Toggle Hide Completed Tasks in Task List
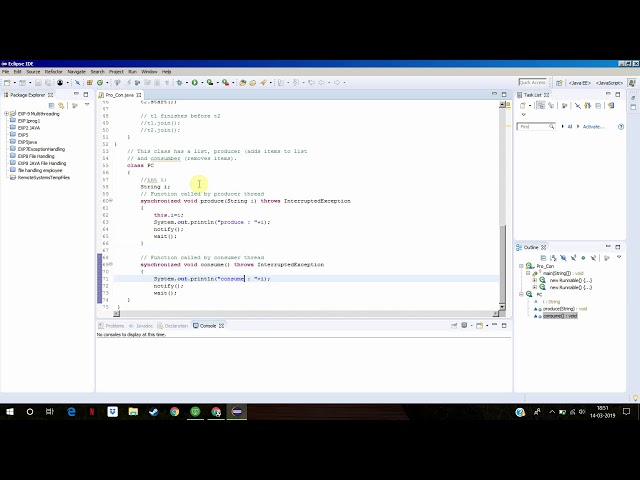The image size is (640, 480). click(x=578, y=106)
